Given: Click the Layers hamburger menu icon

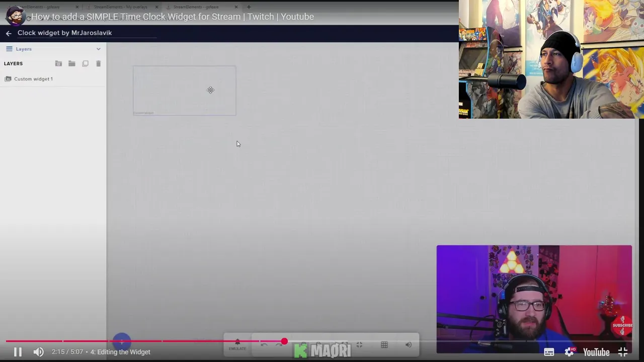Looking at the screenshot, I should click(x=9, y=49).
